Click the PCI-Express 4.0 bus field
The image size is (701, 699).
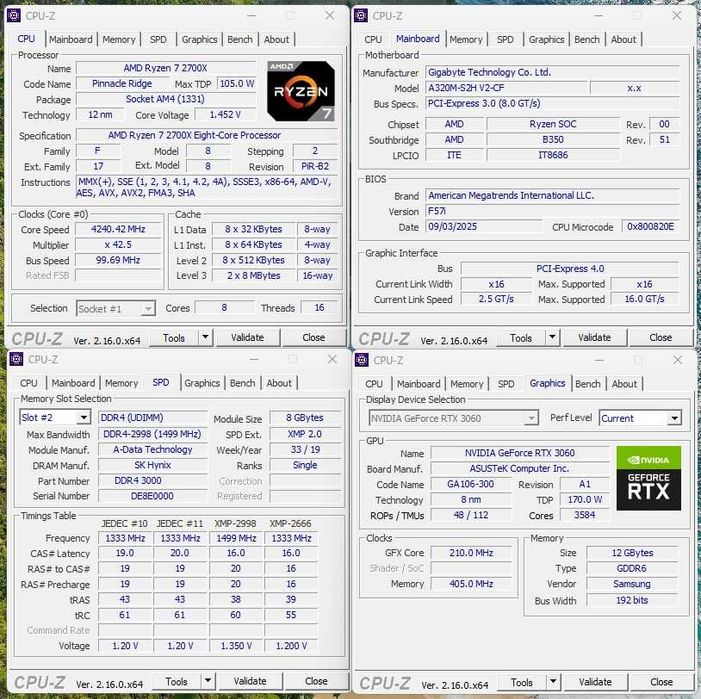(570, 269)
